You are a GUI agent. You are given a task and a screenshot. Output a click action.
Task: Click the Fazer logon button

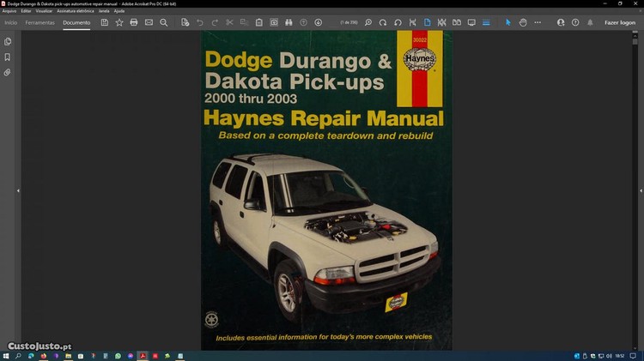click(619, 22)
